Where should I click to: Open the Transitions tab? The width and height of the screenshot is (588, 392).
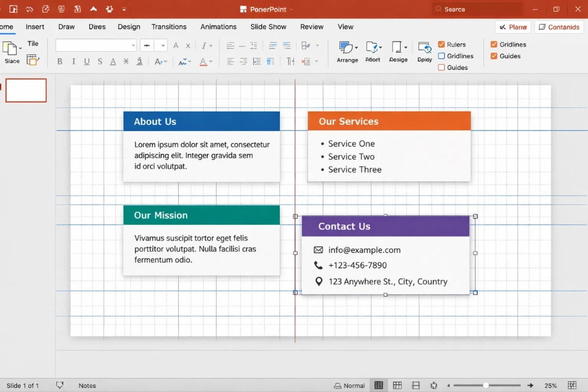[168, 27]
